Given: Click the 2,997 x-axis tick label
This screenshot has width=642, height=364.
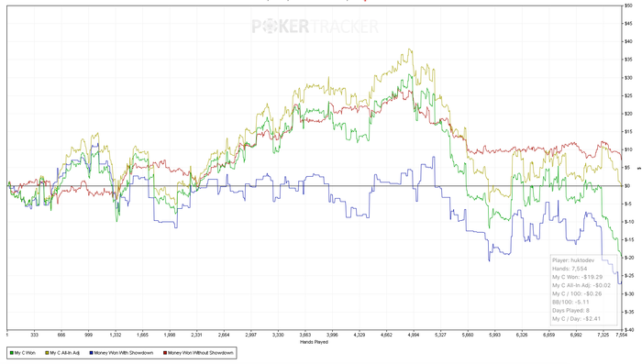Looking at the screenshot, I should pyautogui.click(x=251, y=335).
